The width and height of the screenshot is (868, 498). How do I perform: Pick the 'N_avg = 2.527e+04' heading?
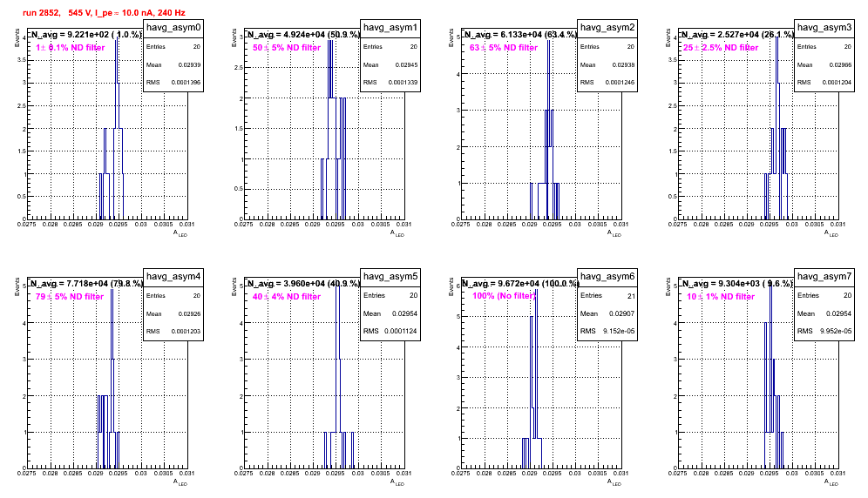coord(737,34)
